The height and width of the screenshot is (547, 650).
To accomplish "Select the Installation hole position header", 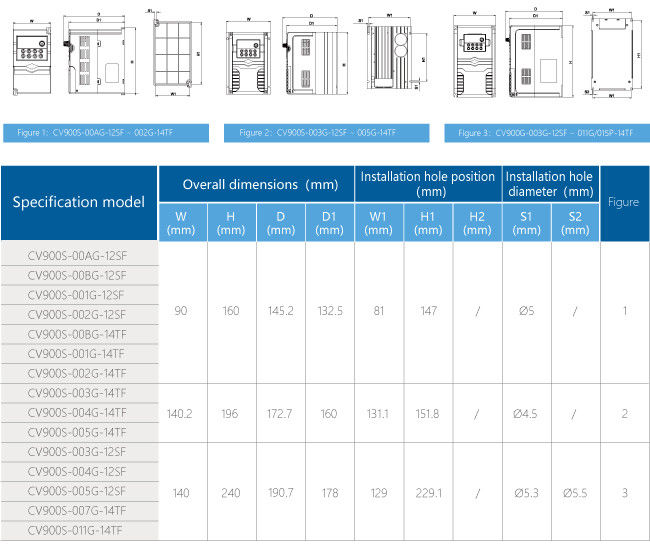I will (x=428, y=184).
